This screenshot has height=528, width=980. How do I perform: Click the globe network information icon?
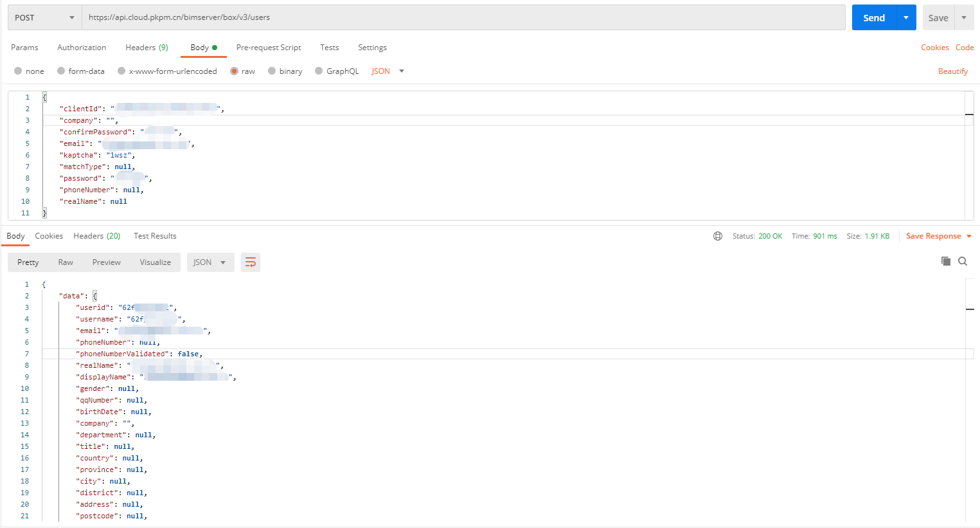tap(718, 236)
